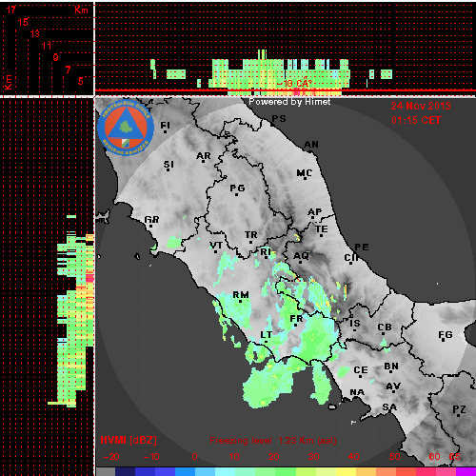
Task: Click the PZ city label on map
Action: 459,409
